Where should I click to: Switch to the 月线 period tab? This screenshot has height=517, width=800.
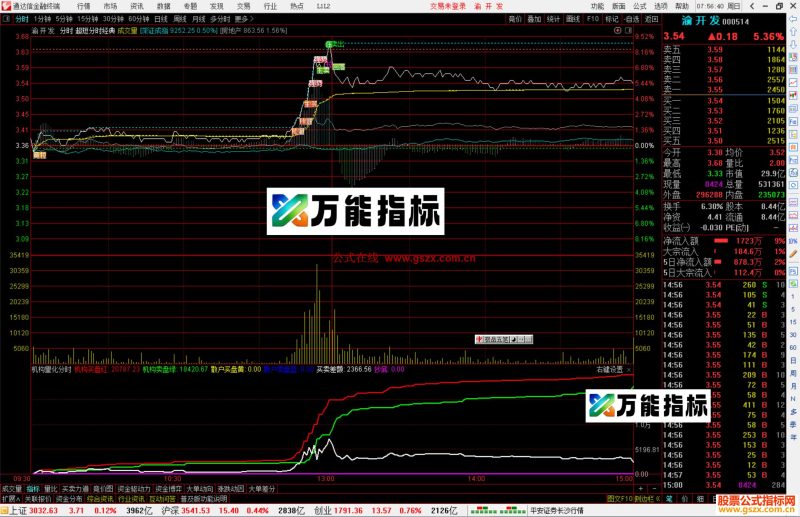(x=198, y=19)
